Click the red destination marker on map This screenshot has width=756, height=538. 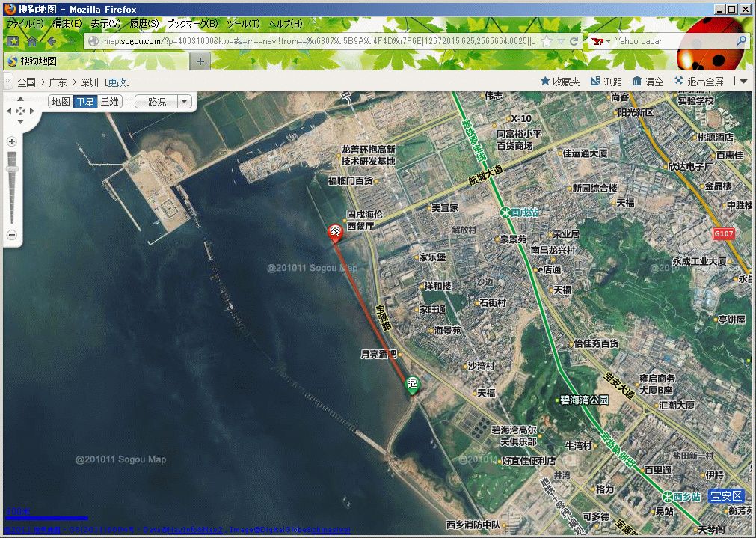pos(336,232)
